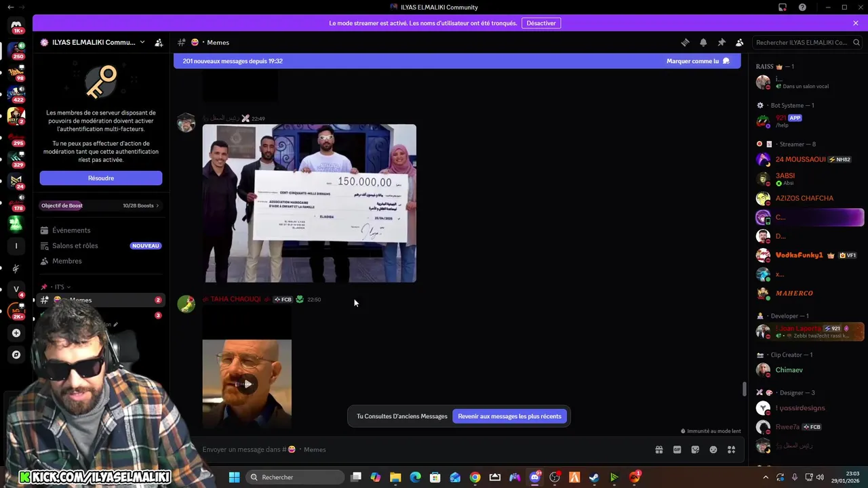The width and height of the screenshot is (868, 488).
Task: Play the Walter White video
Action: pos(247,384)
